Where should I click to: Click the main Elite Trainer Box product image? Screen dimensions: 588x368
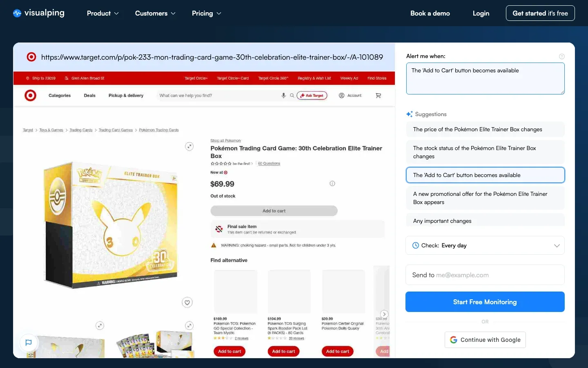(x=111, y=225)
